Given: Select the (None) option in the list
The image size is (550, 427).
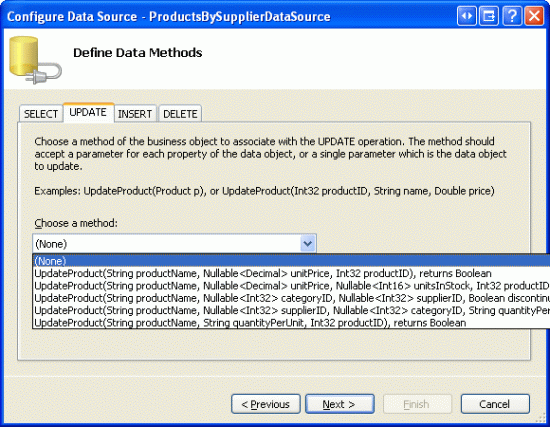Looking at the screenshot, I should [x=291, y=261].
